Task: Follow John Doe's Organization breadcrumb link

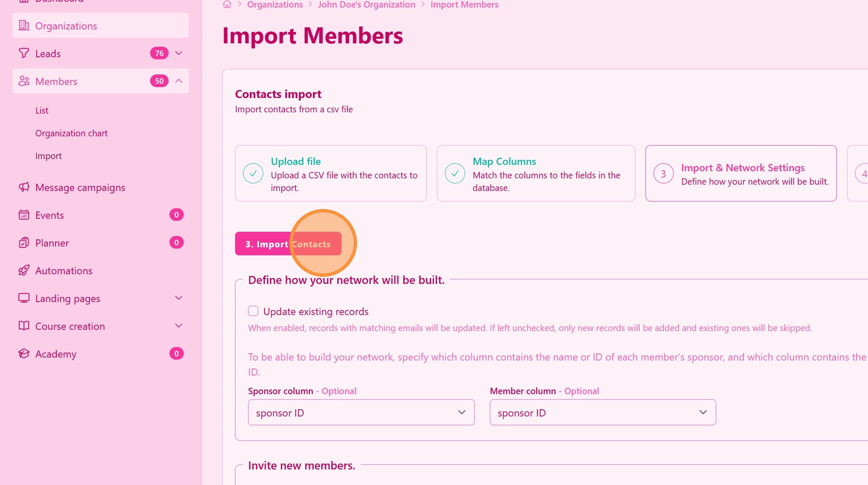Action: pyautogui.click(x=366, y=5)
